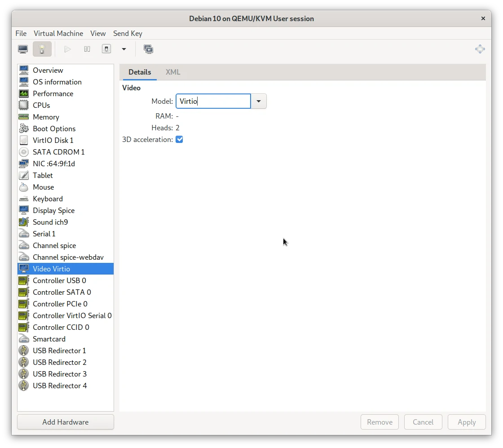
Task: Click the Remove button
Action: 380,422
